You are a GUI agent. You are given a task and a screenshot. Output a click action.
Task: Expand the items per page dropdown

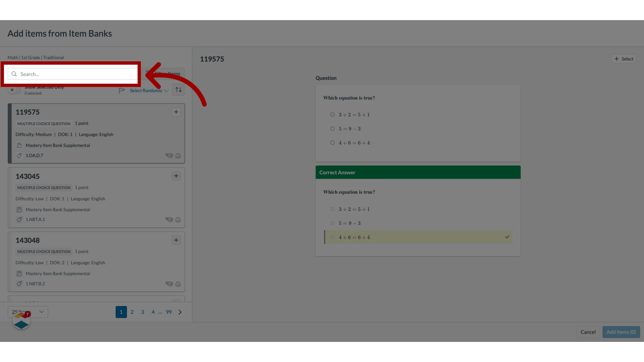[28, 311]
